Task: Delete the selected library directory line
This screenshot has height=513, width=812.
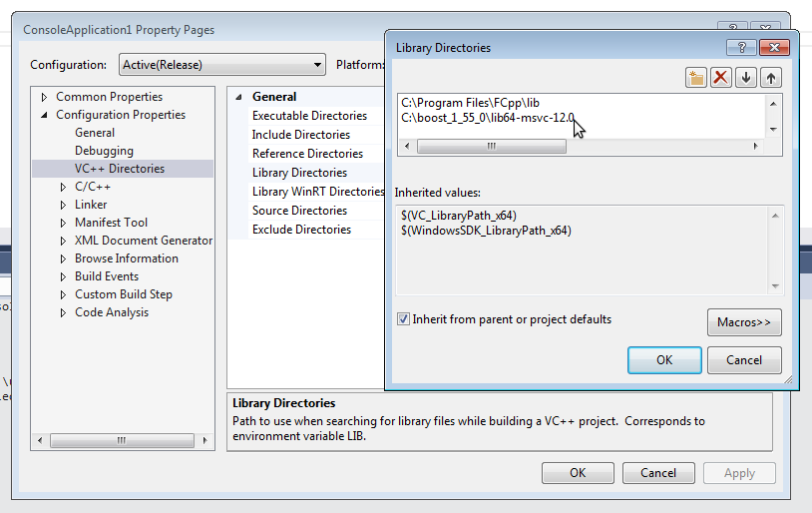Action: [x=721, y=78]
